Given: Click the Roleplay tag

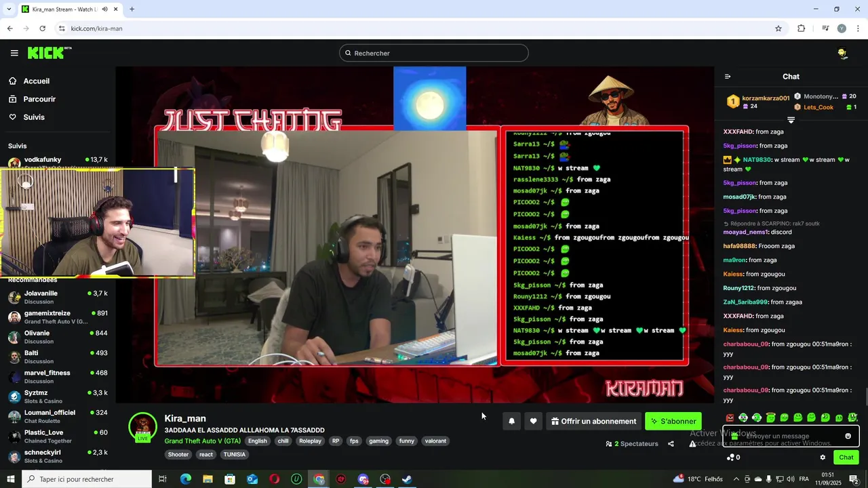Looking at the screenshot, I should (310, 441).
